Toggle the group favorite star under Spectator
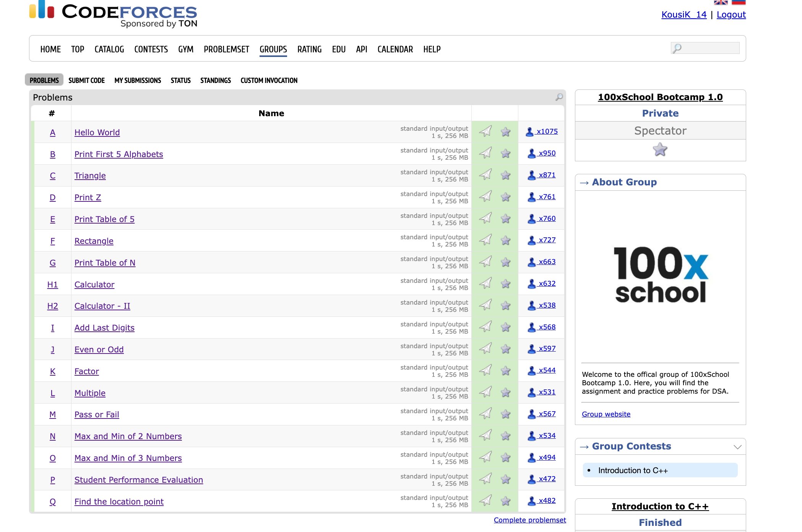802x532 pixels. (660, 149)
